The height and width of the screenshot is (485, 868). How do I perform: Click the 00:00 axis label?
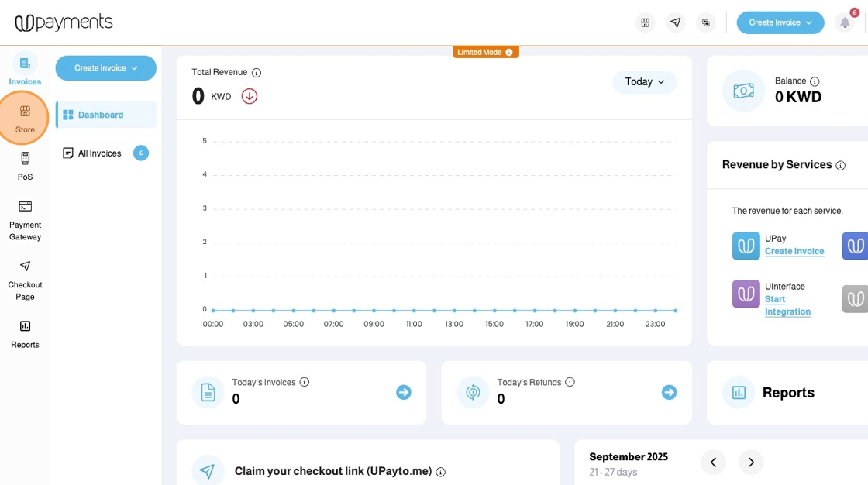point(213,324)
